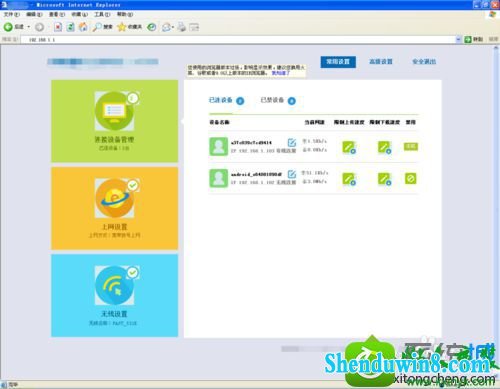The width and height of the screenshot is (500, 389).
Task: Click the wireless connection link for android device
Action: (286, 182)
